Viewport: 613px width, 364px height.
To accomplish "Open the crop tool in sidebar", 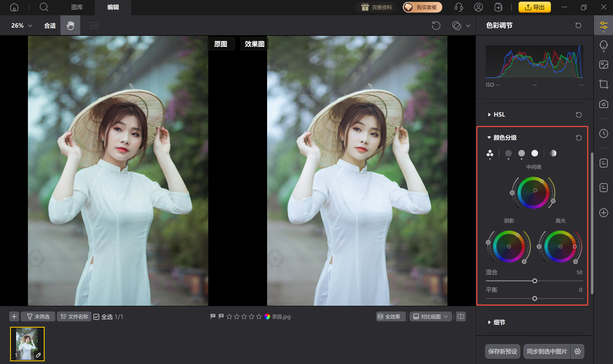I will coord(603,84).
